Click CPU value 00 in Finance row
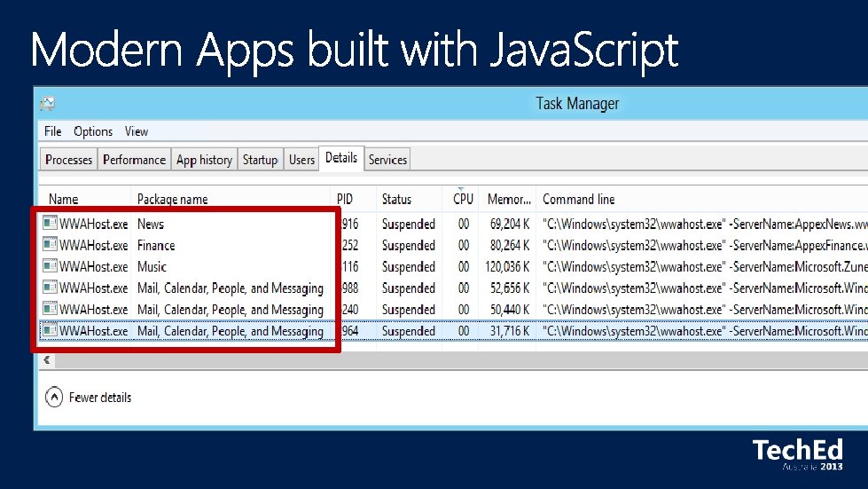The image size is (868, 489). [464, 245]
